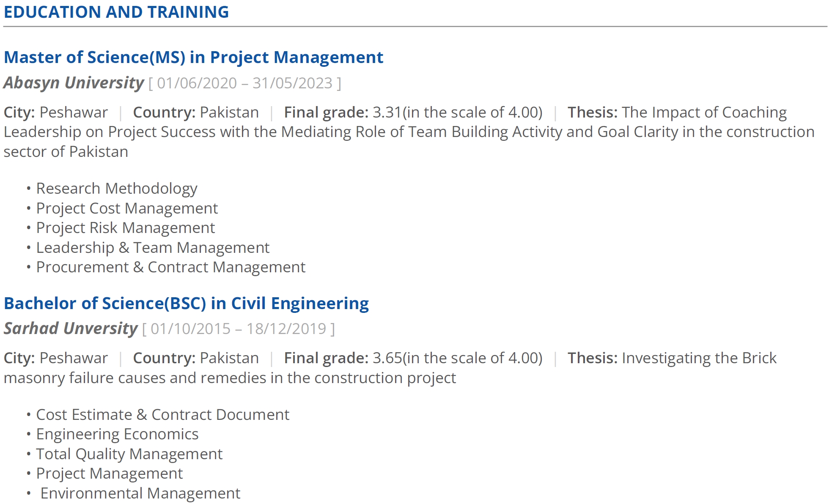Click Cost Estimate & Contract Document item

[163, 415]
